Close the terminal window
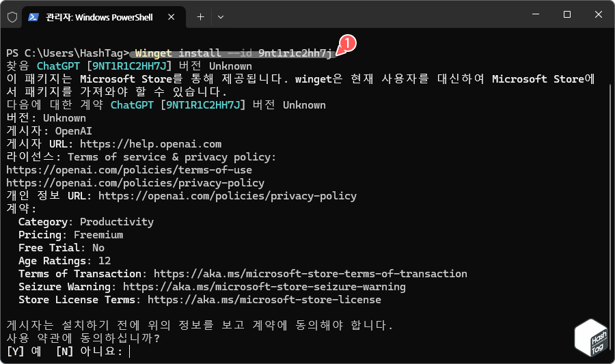615x364 pixels. point(598,14)
